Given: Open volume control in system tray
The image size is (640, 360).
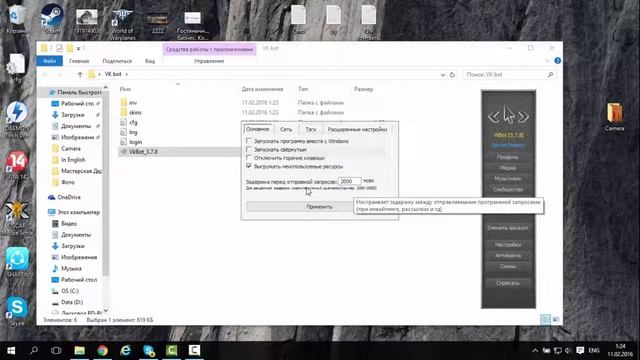Looking at the screenshot, I should click(568, 351).
